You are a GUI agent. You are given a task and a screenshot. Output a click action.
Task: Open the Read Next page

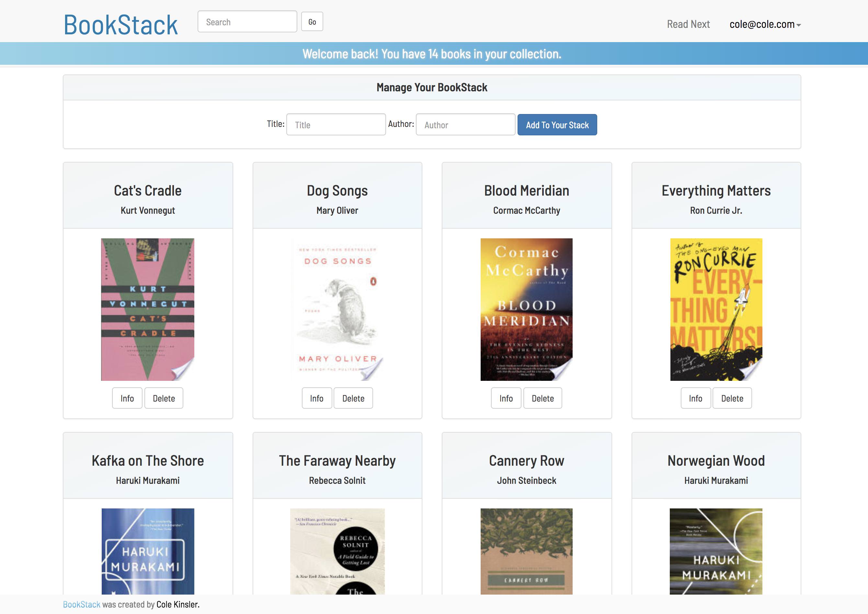click(688, 24)
